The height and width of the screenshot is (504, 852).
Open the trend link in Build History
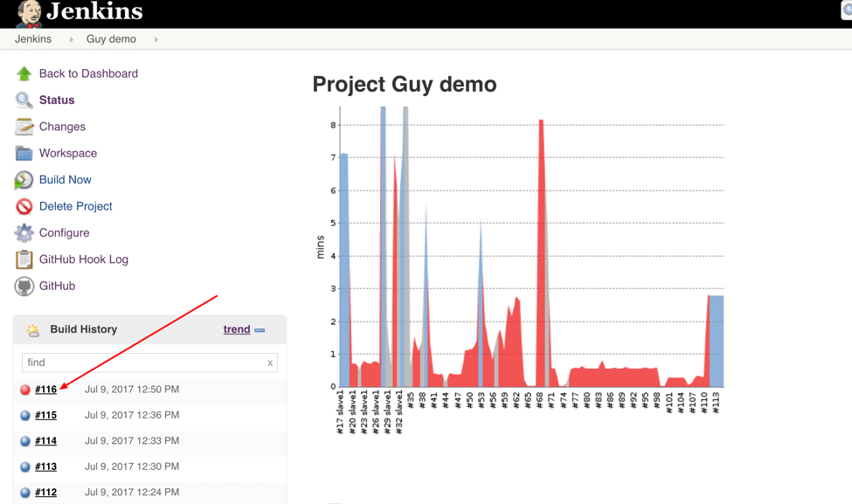(x=237, y=329)
